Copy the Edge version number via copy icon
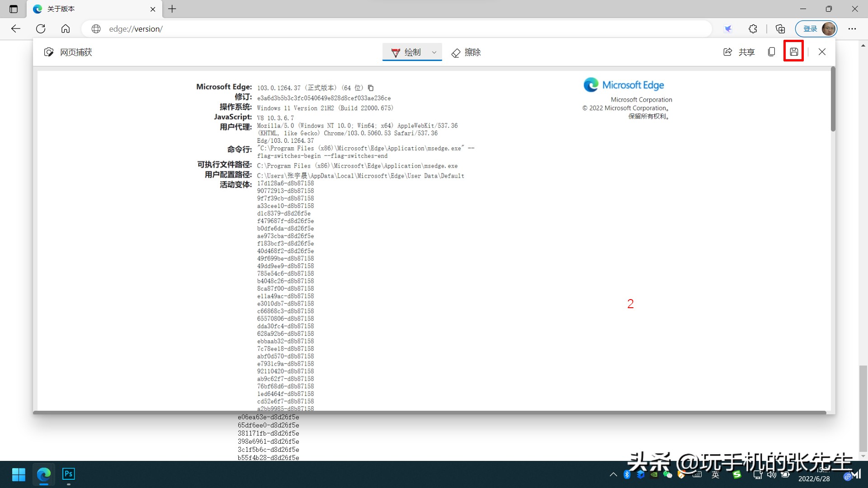Screen dimensions: 868x488 (x=371, y=88)
